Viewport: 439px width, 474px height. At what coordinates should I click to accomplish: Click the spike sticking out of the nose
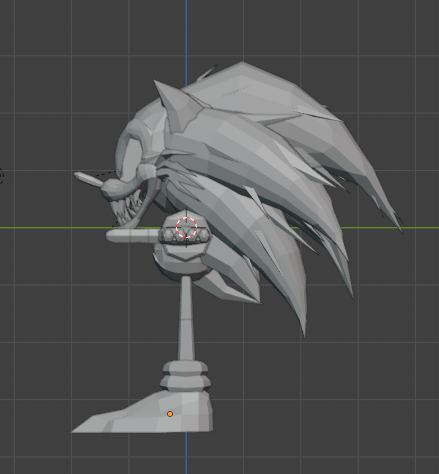coord(89,180)
